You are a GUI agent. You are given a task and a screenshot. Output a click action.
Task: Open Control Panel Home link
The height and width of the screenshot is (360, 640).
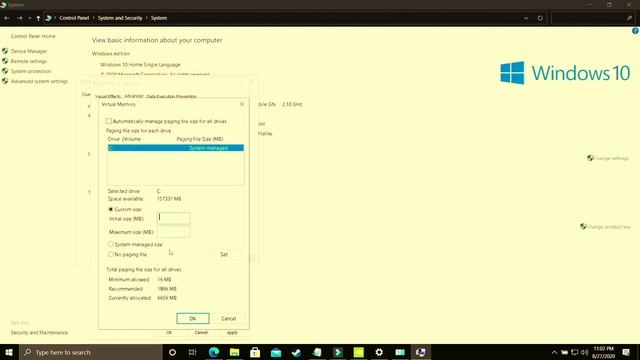(33, 36)
